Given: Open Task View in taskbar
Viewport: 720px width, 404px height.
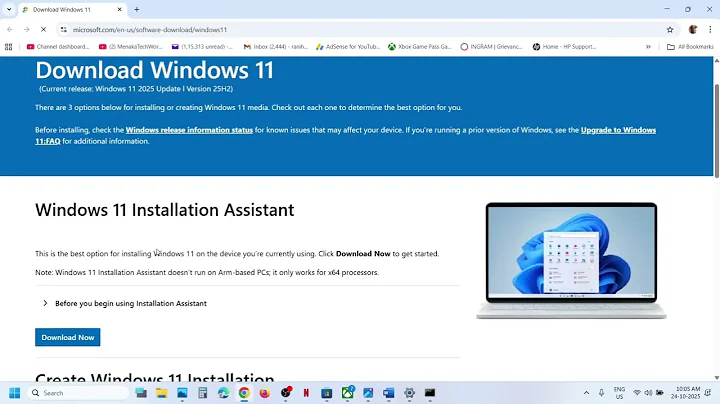Looking at the screenshot, I should [x=141, y=393].
